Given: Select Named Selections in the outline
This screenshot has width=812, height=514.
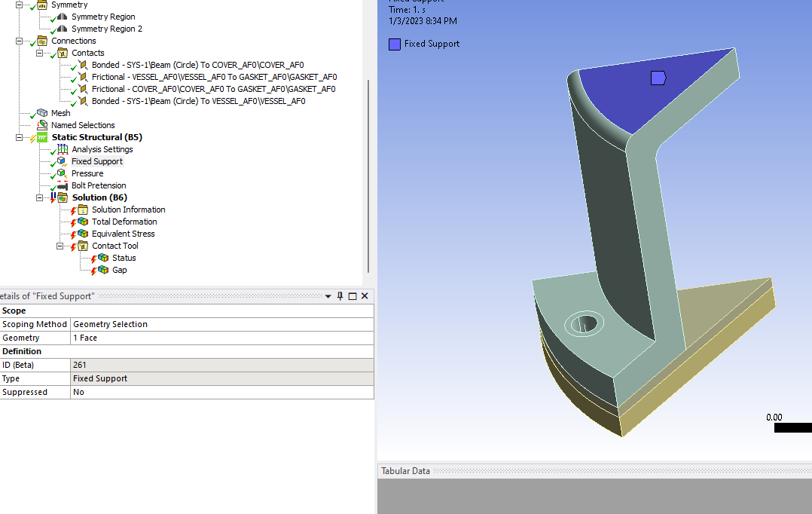Looking at the screenshot, I should click(x=83, y=125).
